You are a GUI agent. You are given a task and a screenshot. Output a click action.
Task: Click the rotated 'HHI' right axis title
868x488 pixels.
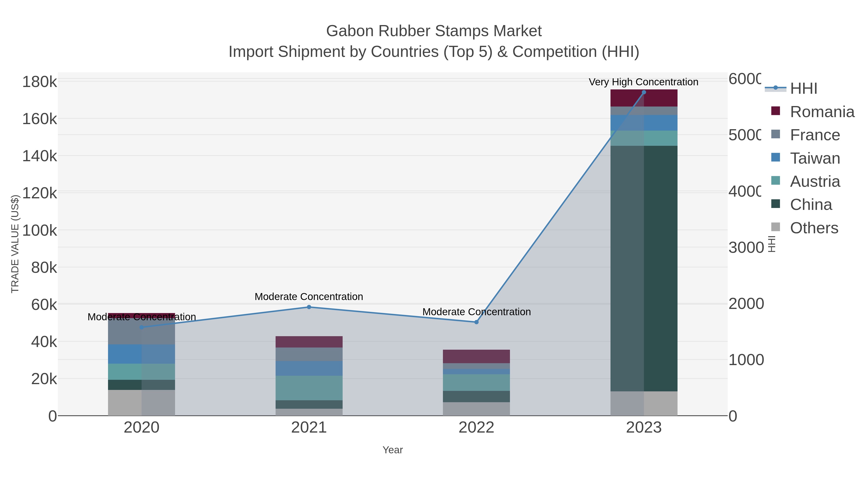[772, 244]
